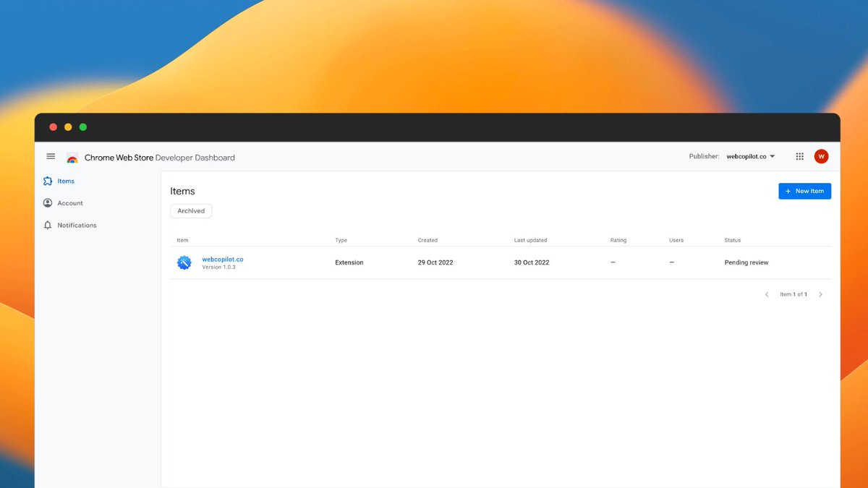Screen dimensions: 868x488
Task: Click the webcopilot.co extension icon
Action: (x=184, y=262)
